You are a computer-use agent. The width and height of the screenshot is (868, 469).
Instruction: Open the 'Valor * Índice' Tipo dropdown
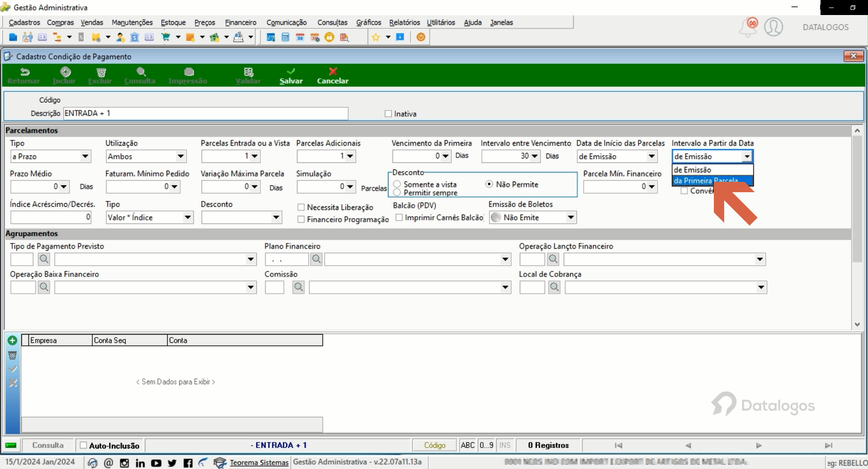point(188,217)
